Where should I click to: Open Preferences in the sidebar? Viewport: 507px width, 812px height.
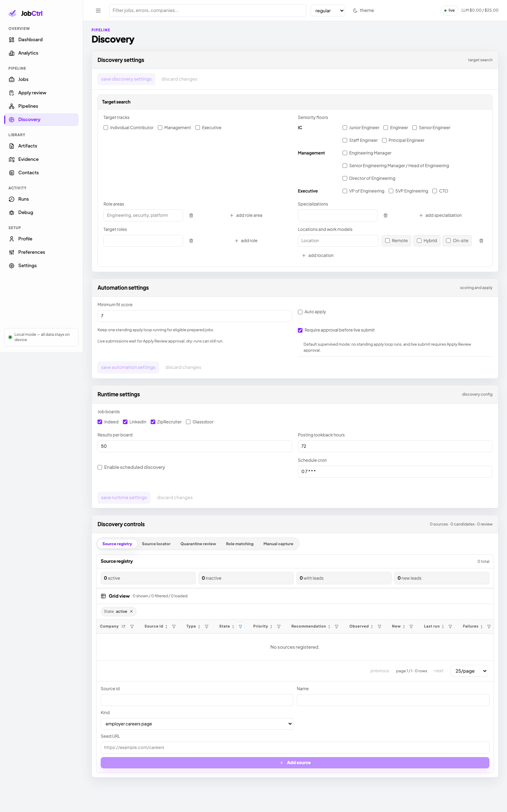(41, 252)
